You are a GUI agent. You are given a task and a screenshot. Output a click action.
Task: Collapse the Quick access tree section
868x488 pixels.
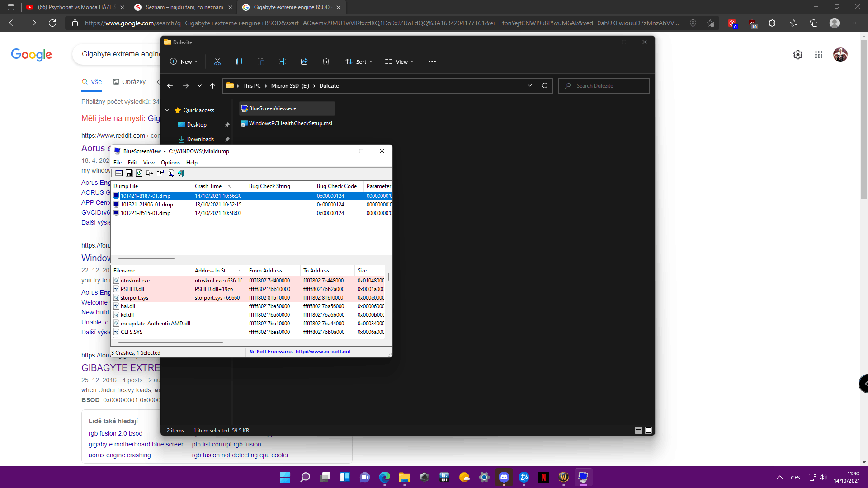tap(167, 110)
